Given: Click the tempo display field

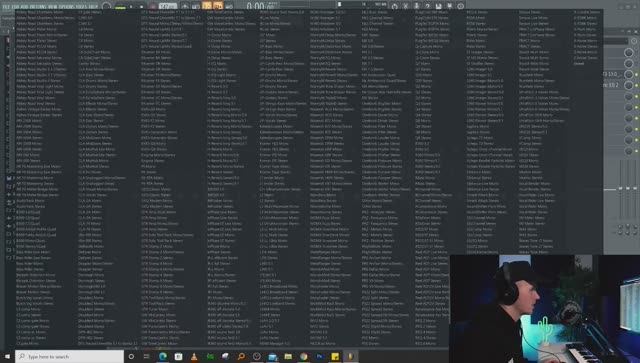Looking at the screenshot, I should point(168,7).
